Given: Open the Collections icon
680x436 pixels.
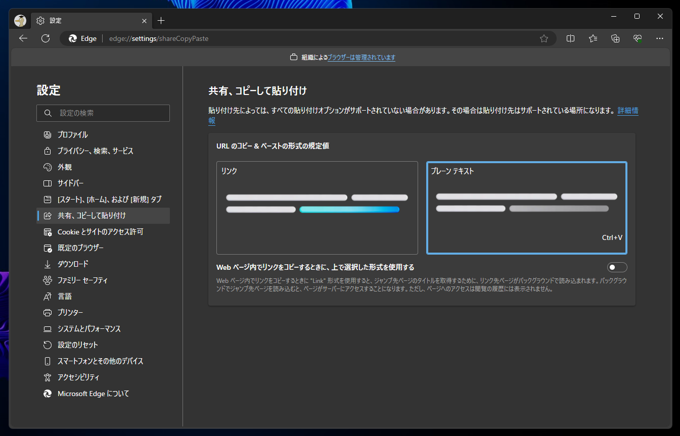Looking at the screenshot, I should [x=615, y=39].
